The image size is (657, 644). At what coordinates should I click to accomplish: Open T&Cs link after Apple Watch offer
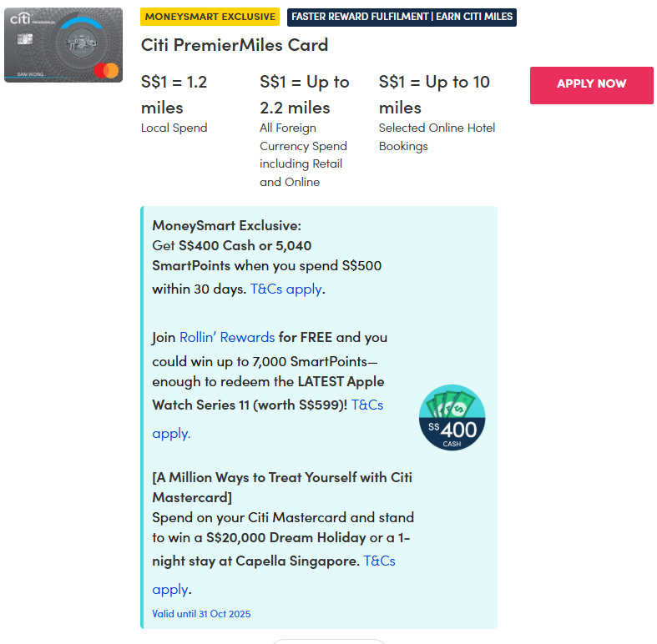tap(366, 405)
